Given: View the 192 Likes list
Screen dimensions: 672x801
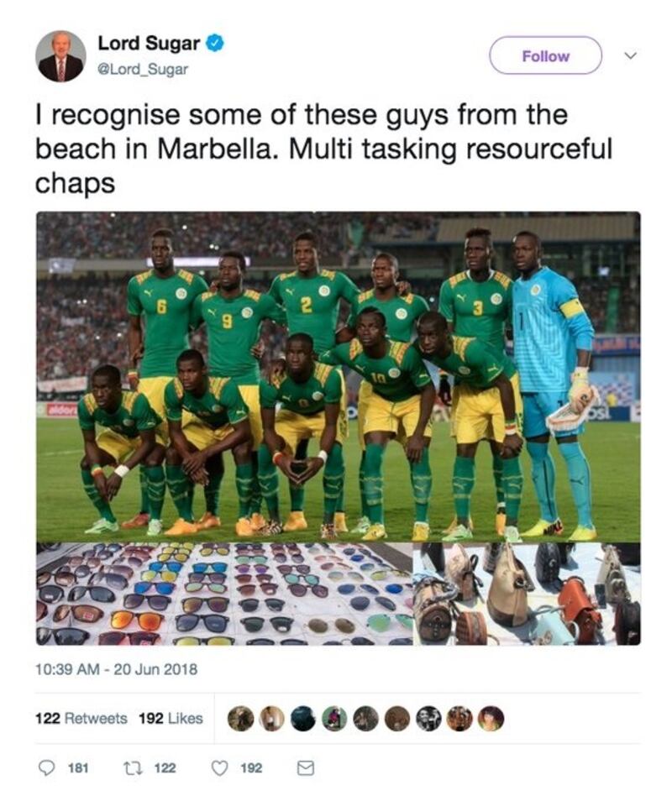Looking at the screenshot, I should tap(171, 718).
